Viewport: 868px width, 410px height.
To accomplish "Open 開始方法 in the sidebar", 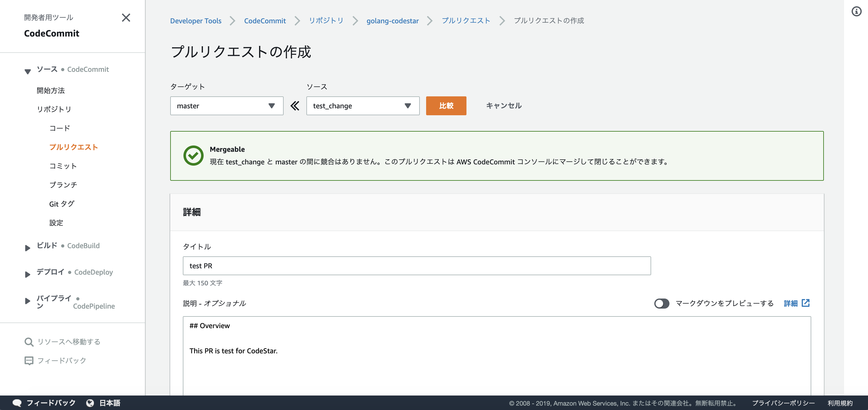I will click(x=50, y=90).
